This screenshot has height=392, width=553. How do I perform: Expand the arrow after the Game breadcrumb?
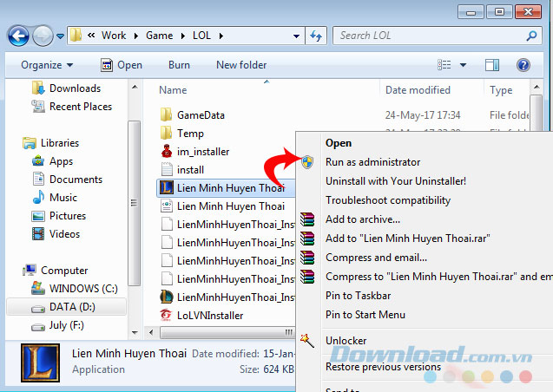click(182, 36)
